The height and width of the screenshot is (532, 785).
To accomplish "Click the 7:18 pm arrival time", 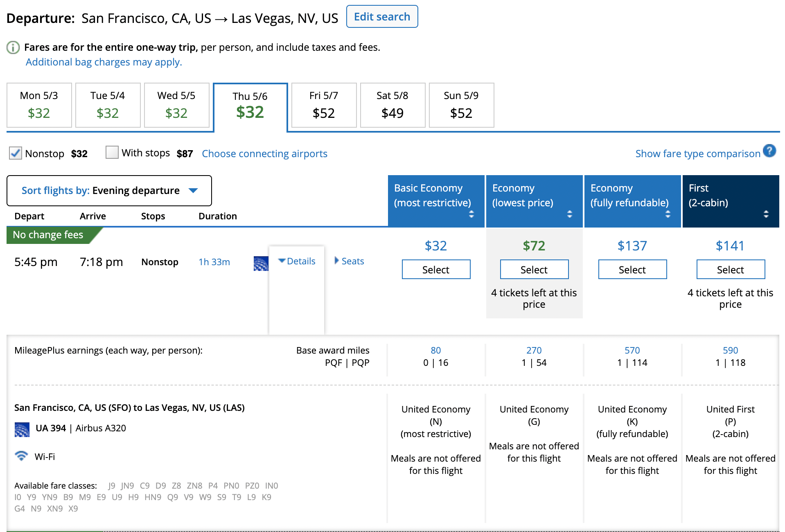I will point(102,262).
